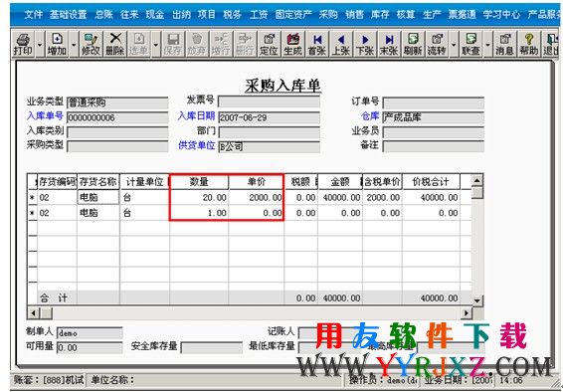
Task: Click the 删行 (Delete row) toolbar icon
Action: pyautogui.click(x=245, y=44)
